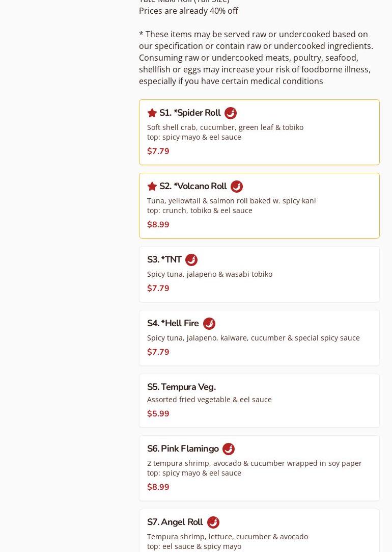Screen dimensions: 392x552
Task: Click the spicy pepper icon next to Hell Fire
Action: tap(209, 323)
